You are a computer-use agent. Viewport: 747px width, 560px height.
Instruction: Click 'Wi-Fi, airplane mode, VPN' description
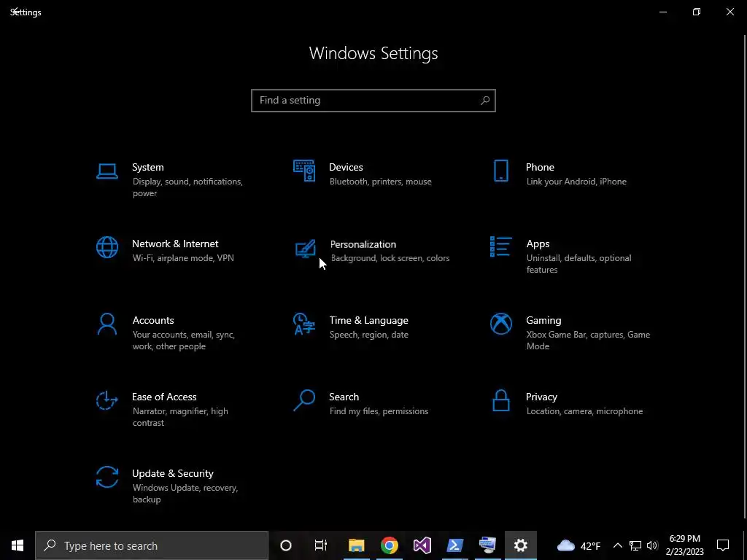click(183, 258)
